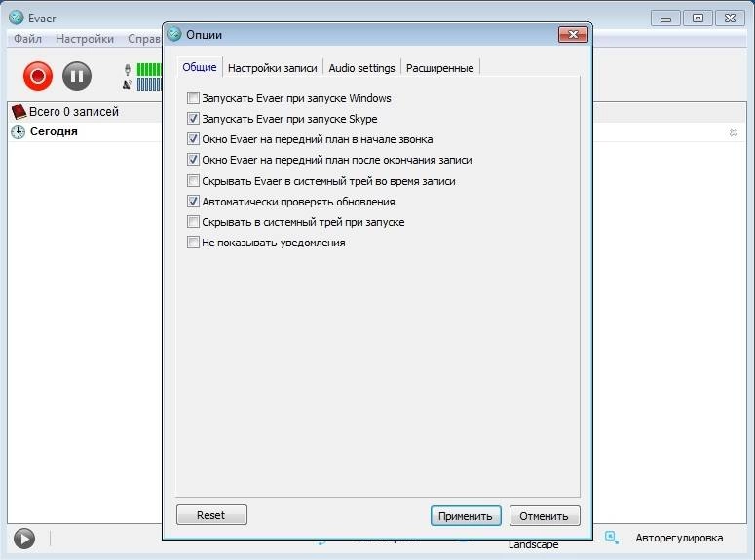
Task: Check Не показывать уведомления
Action: pos(193,243)
